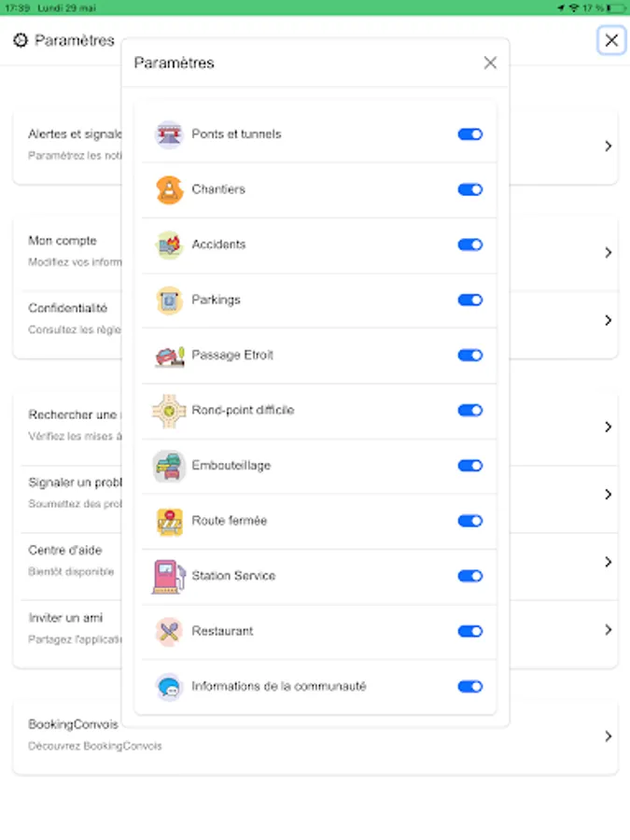
Task: Click the Accidents crash icon
Action: pyautogui.click(x=169, y=245)
